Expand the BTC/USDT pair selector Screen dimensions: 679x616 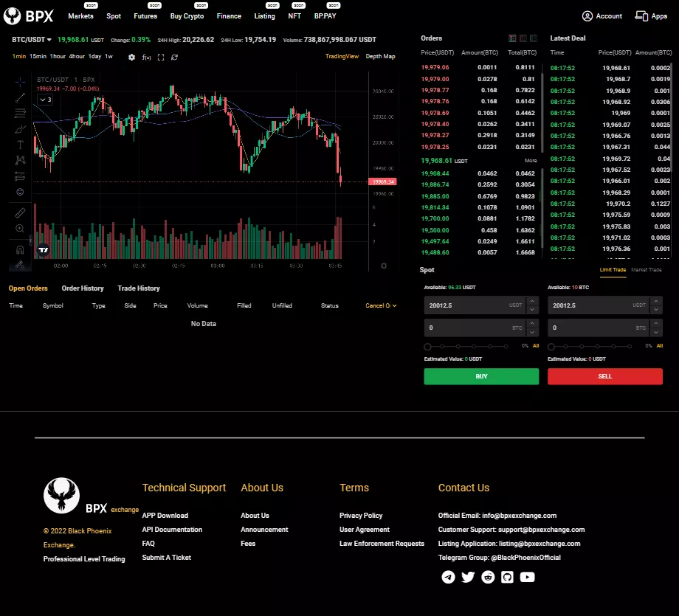tap(32, 40)
